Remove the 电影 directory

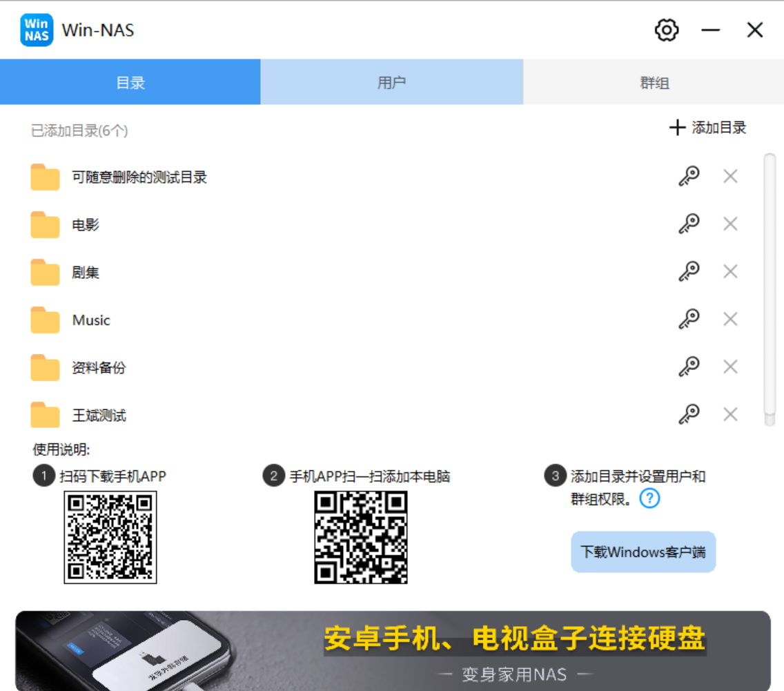click(730, 224)
